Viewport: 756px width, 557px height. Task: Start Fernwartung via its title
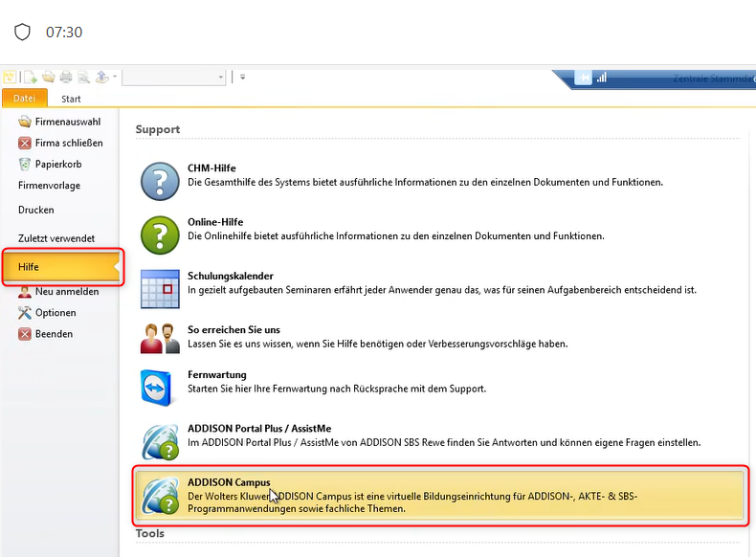coord(217,375)
